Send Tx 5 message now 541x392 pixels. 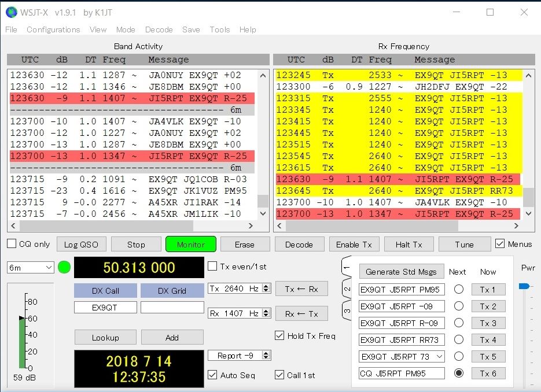coord(488,357)
